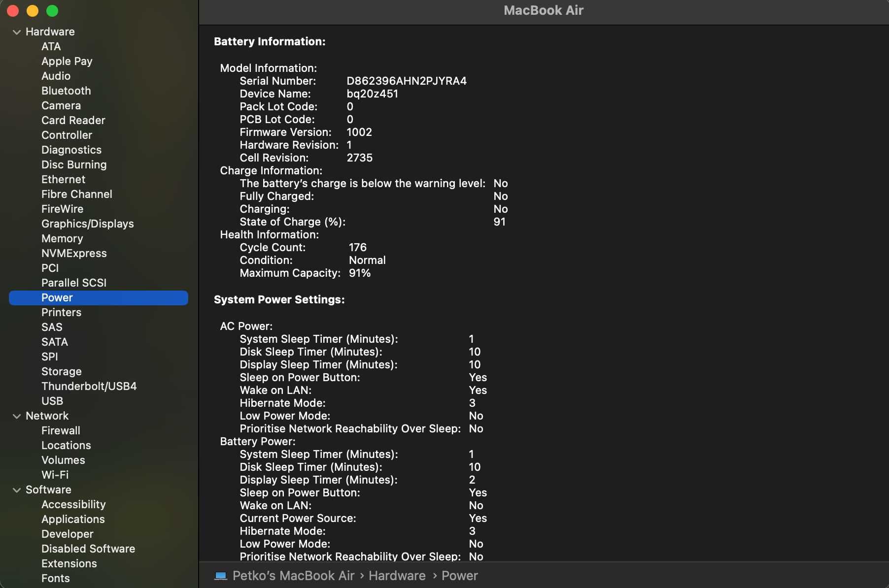889x588 pixels.
Task: Open Ethernet in the sidebar
Action: [x=63, y=179]
